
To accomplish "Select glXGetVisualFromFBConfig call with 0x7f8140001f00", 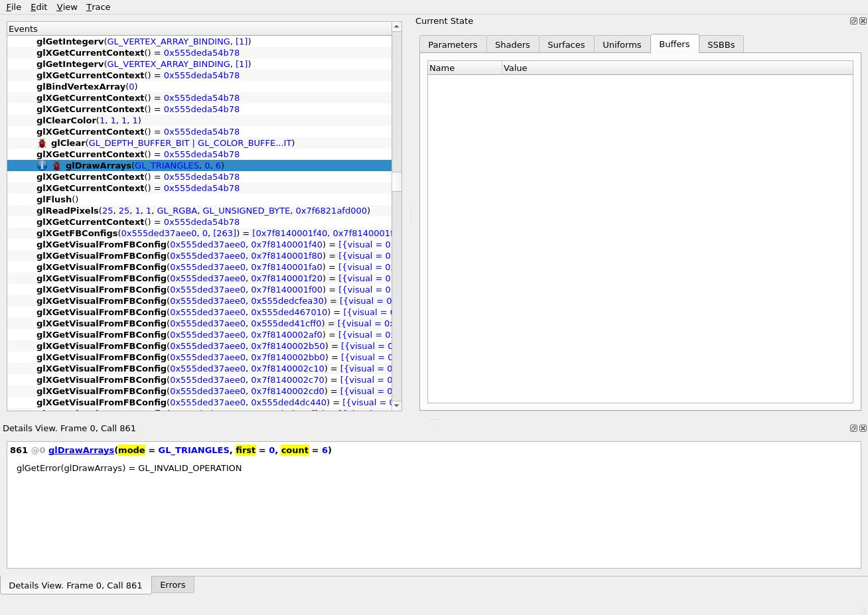I will coord(199,289).
